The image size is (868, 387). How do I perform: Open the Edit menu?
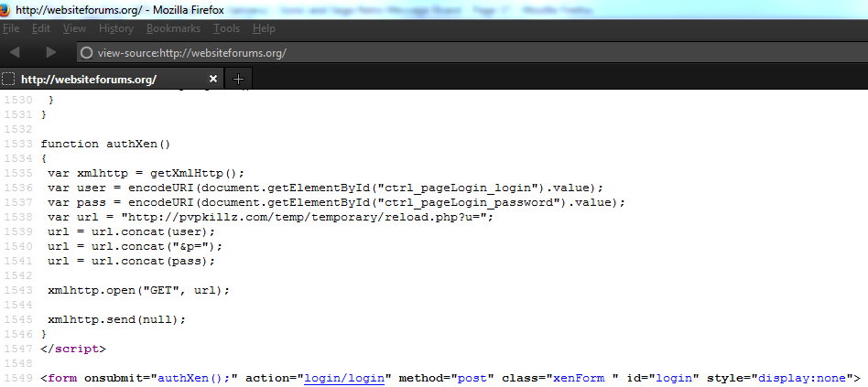(x=41, y=28)
